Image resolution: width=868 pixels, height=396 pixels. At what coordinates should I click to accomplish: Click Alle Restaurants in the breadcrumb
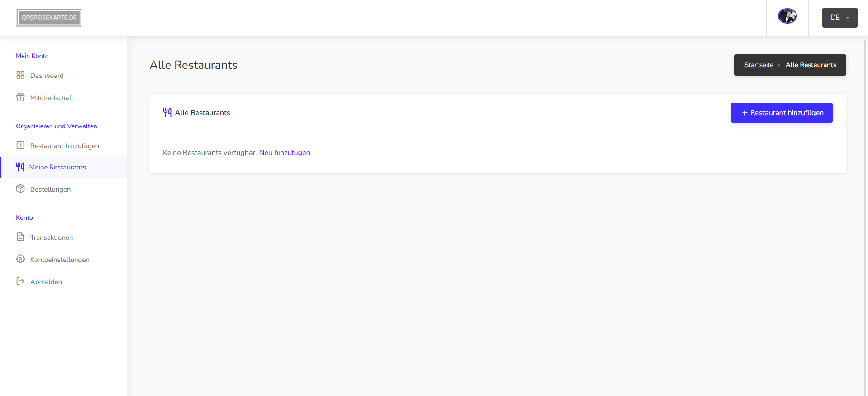pos(811,65)
